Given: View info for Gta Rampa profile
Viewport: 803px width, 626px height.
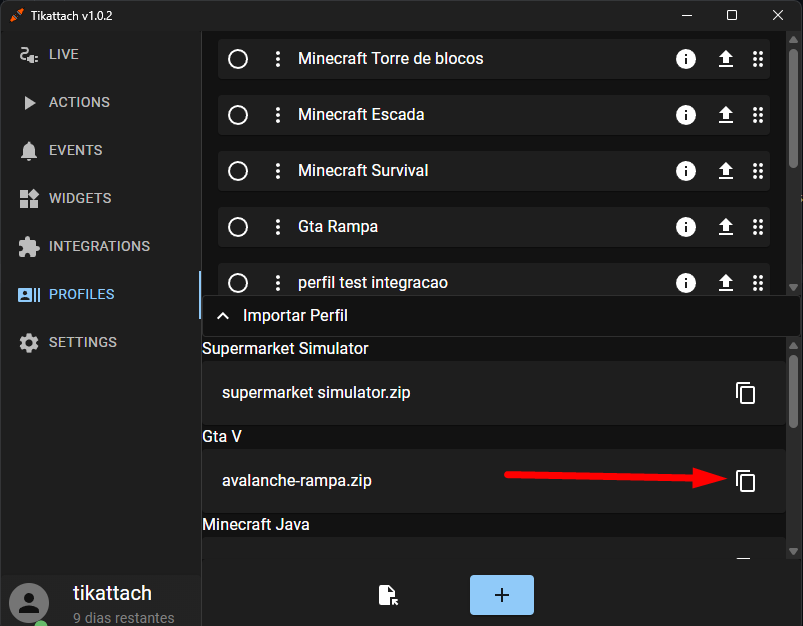Looking at the screenshot, I should tap(686, 226).
